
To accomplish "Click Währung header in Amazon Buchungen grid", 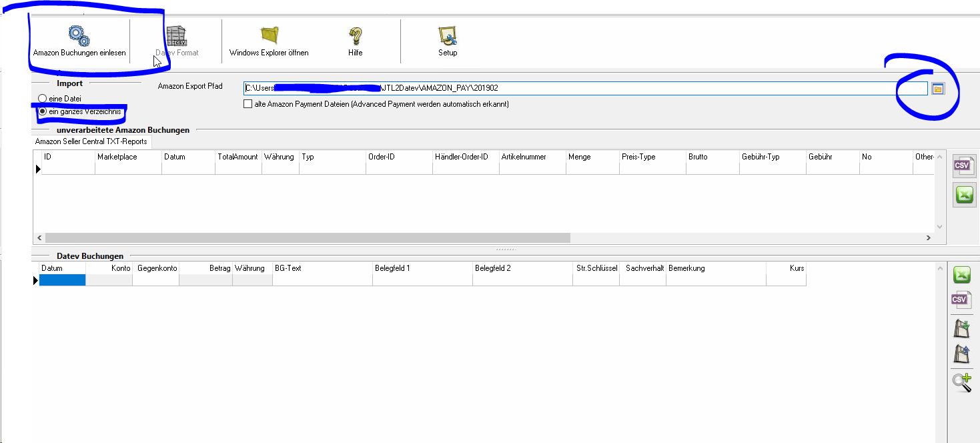I will point(281,157).
